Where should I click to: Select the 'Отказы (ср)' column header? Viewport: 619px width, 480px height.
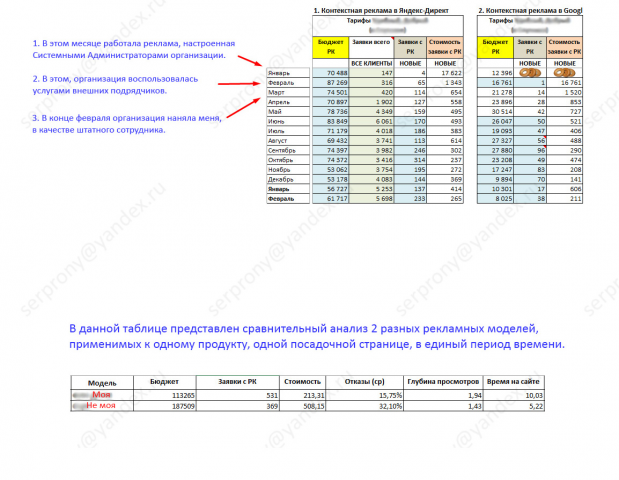[364, 382]
